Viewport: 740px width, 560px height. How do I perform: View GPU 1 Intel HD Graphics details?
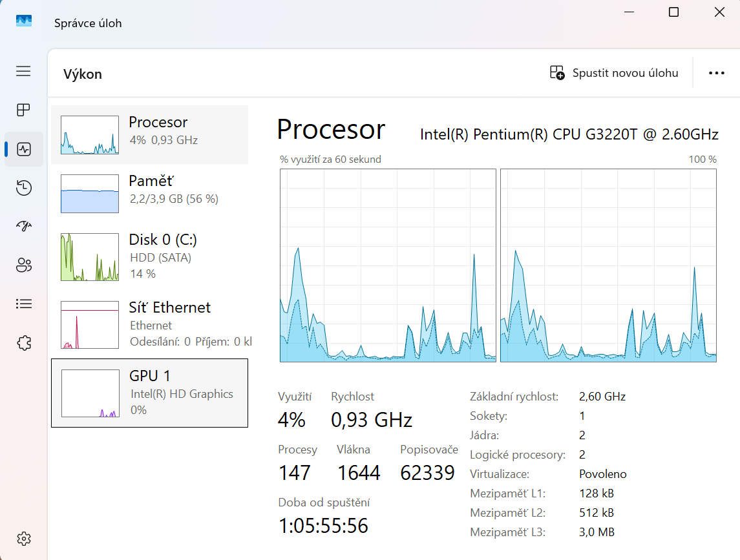[x=149, y=392]
